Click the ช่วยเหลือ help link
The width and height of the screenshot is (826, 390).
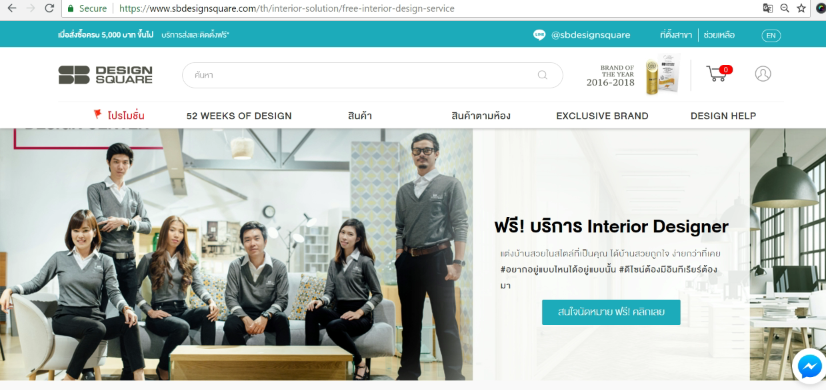pyautogui.click(x=719, y=35)
